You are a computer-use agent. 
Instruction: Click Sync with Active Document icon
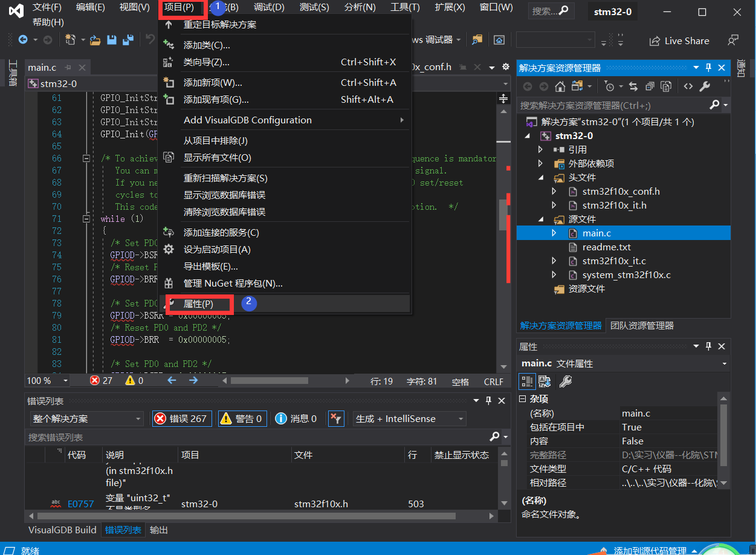click(x=633, y=86)
